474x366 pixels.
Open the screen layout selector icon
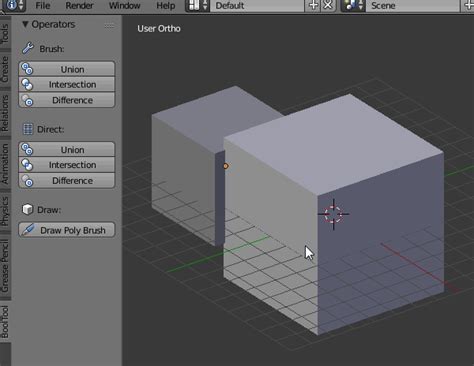[197, 6]
